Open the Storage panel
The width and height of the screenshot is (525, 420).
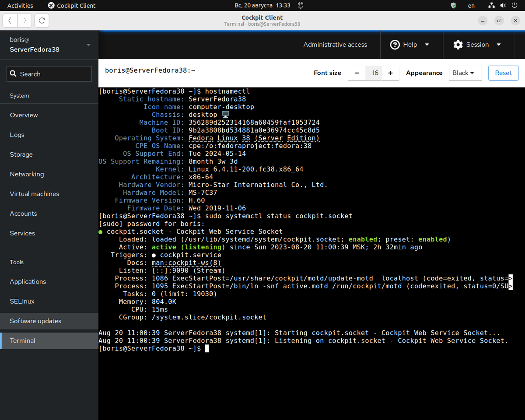click(x=21, y=154)
